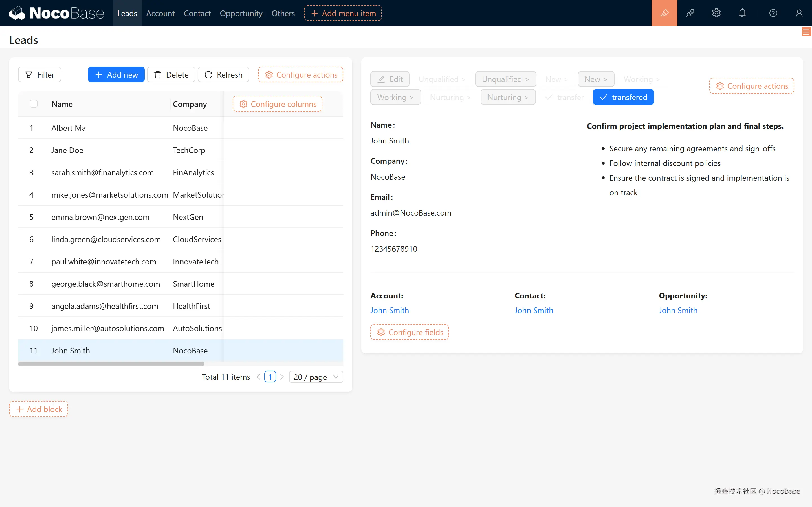Toggle select-all checkbox in table header
The width and height of the screenshot is (812, 507).
point(34,104)
